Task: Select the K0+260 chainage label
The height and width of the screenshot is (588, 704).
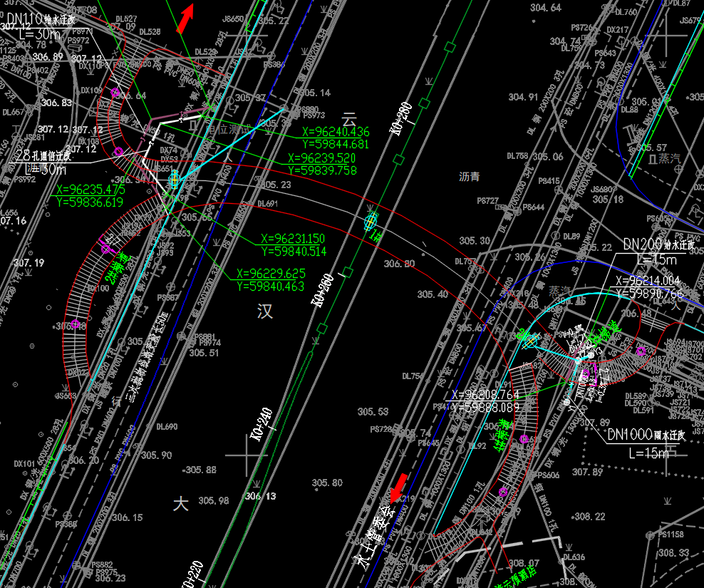Action: 323,290
